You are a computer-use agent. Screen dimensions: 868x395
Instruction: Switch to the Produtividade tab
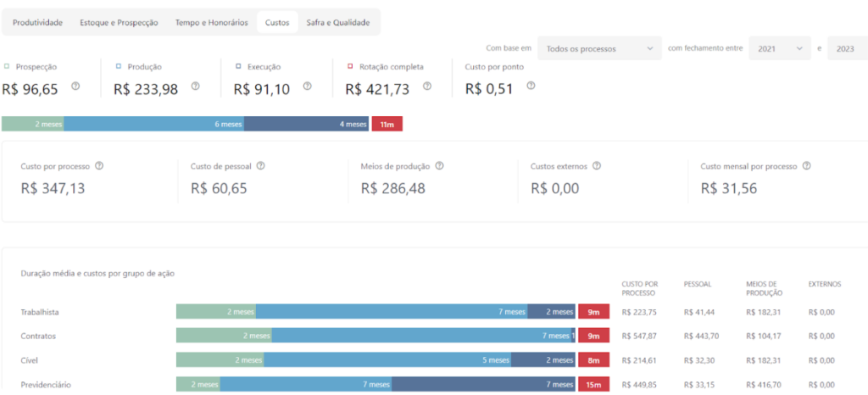pyautogui.click(x=37, y=22)
